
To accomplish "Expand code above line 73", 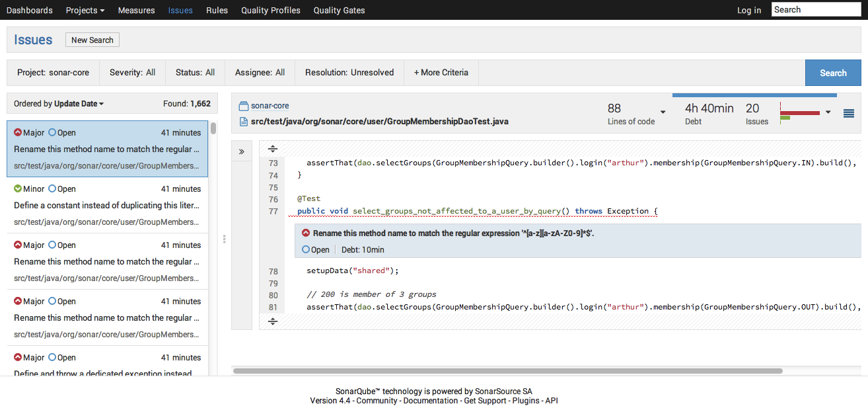I will click(272, 149).
